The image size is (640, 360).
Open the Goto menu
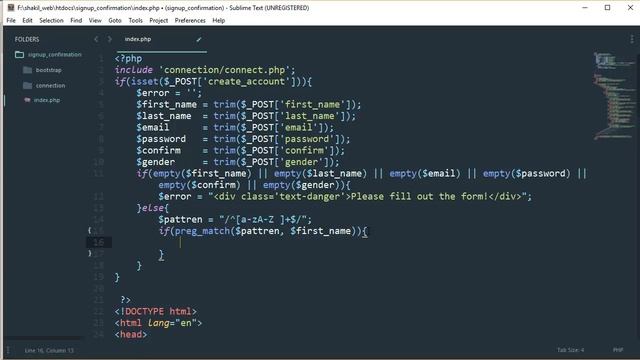(115, 20)
